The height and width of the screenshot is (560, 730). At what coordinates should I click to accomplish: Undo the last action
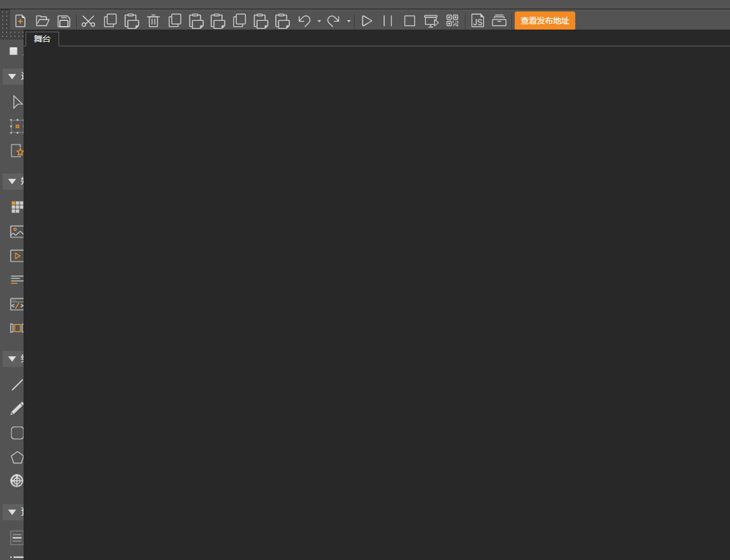(305, 21)
